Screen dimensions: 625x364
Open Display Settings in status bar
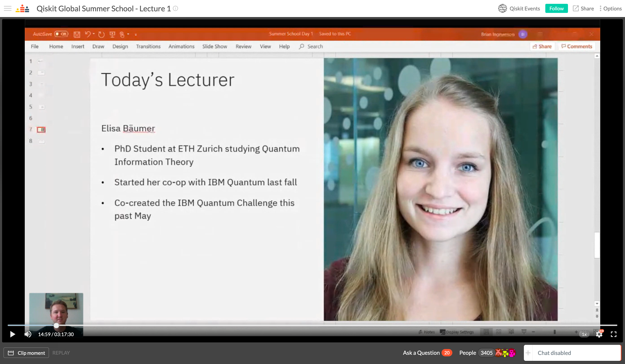(457, 332)
